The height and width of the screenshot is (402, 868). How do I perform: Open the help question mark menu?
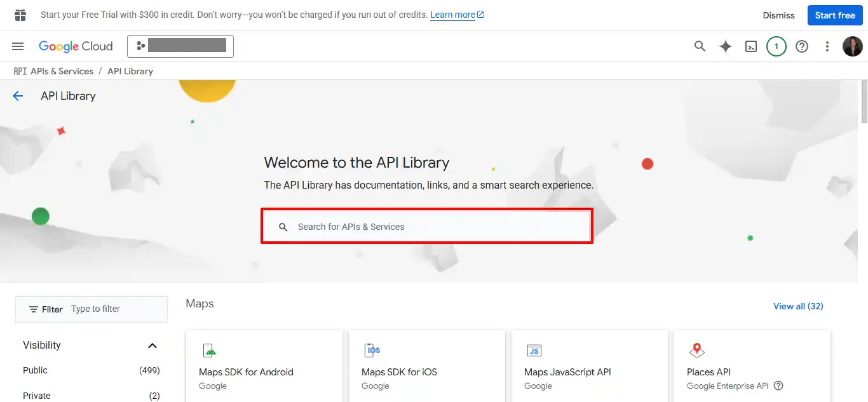[x=802, y=46]
